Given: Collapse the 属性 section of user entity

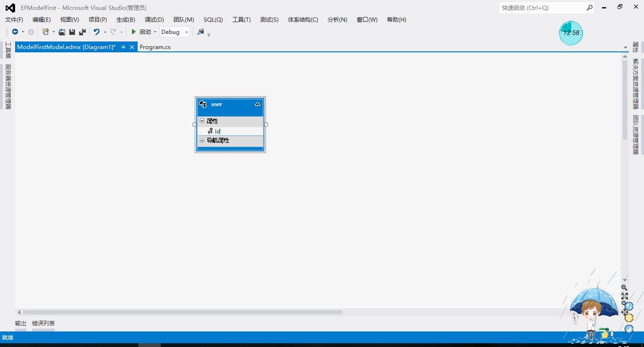Looking at the screenshot, I should click(202, 121).
